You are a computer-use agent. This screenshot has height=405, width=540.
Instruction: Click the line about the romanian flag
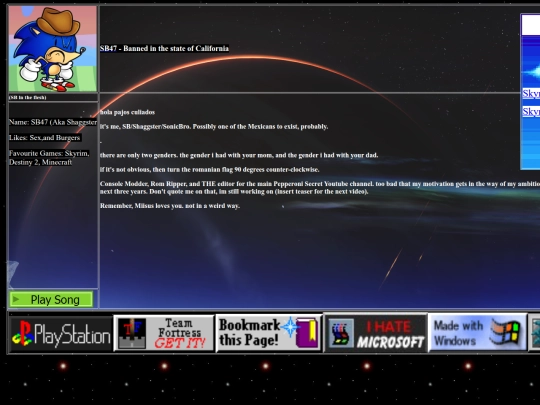click(210, 170)
